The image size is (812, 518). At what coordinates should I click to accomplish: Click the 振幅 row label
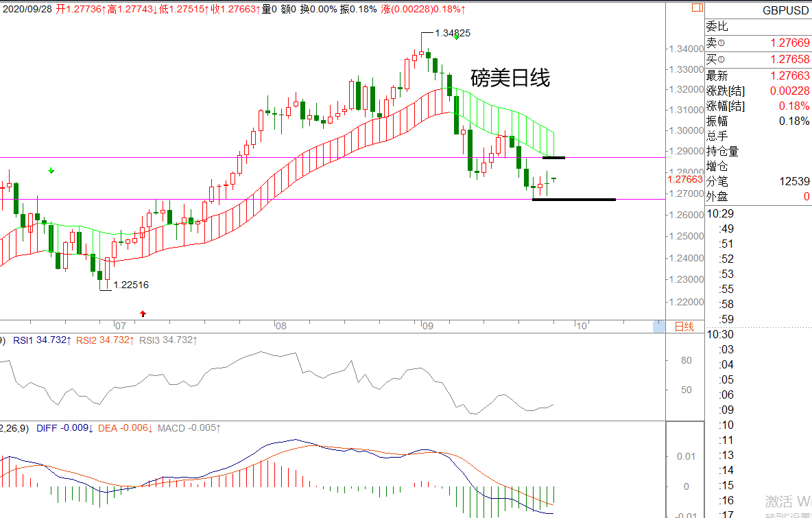click(x=717, y=121)
